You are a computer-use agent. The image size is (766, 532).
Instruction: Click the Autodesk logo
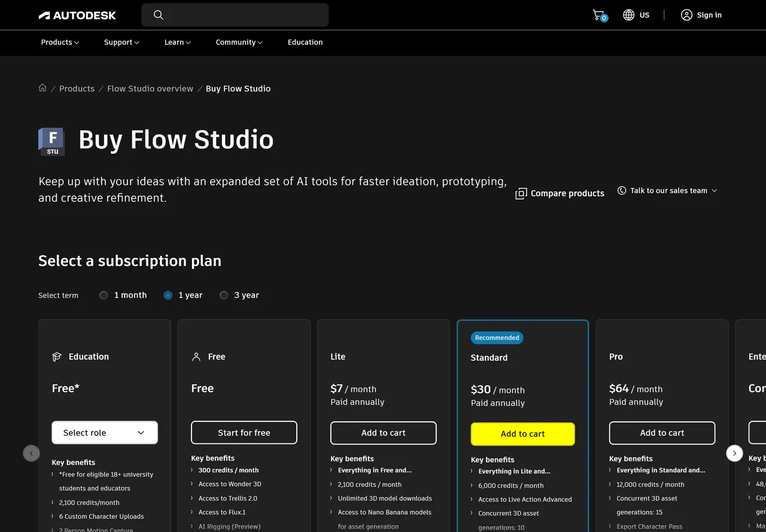(x=77, y=15)
